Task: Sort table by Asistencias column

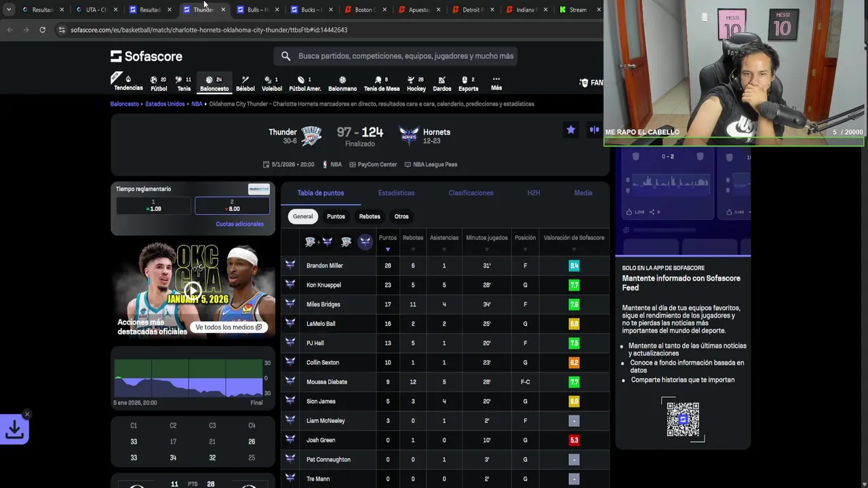Action: (444, 242)
